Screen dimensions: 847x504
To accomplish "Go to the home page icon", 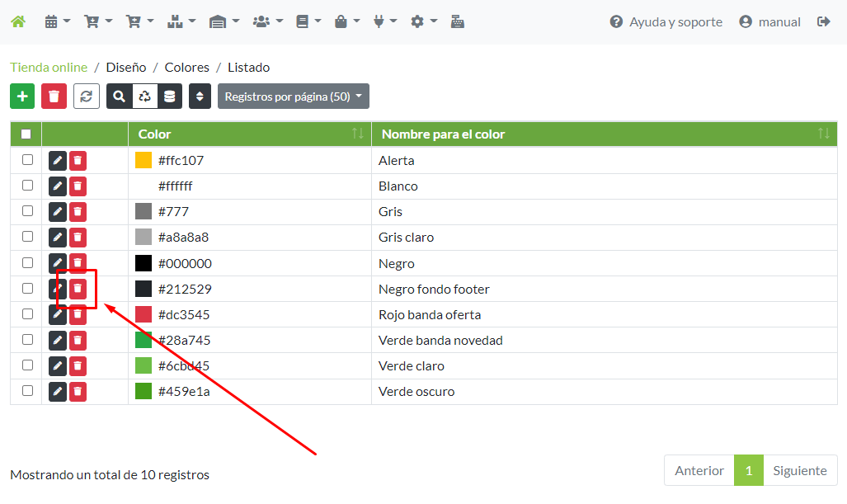I will coord(17,21).
